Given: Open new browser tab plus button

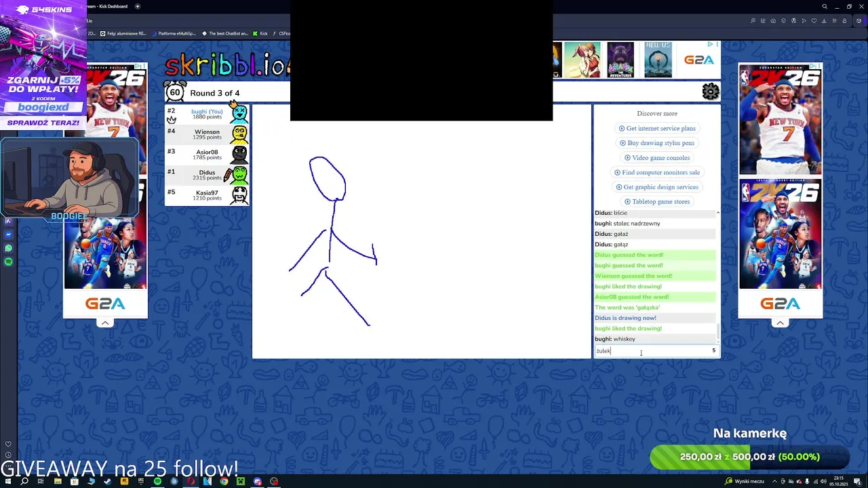Looking at the screenshot, I should coord(137,6).
